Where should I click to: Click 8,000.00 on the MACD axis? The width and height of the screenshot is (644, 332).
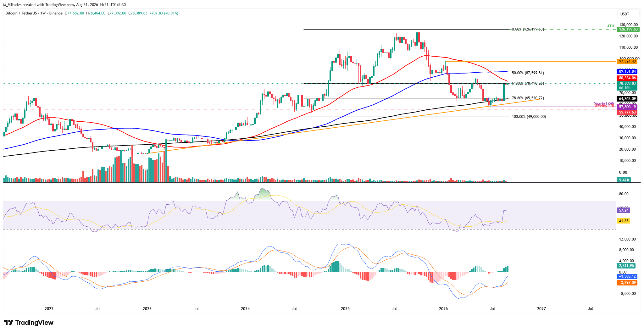point(627,250)
